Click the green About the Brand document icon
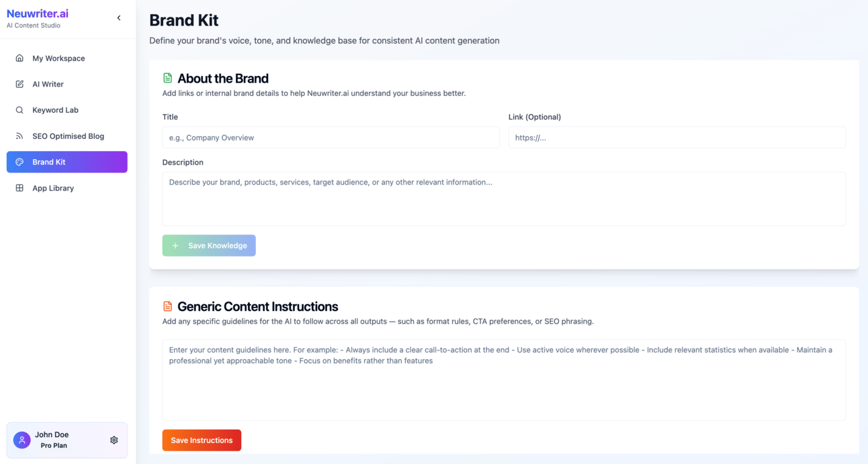 (x=167, y=78)
